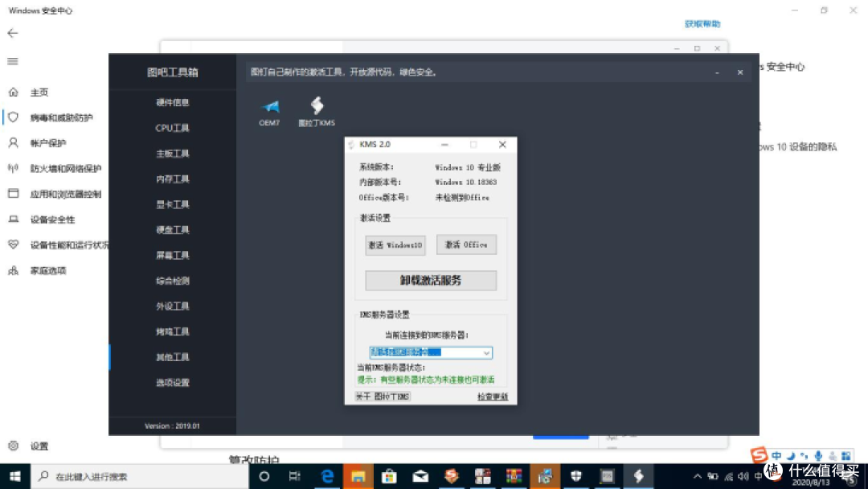Select 硬件信息 in toolbox sidebar
868x489 pixels.
pyautogui.click(x=173, y=102)
